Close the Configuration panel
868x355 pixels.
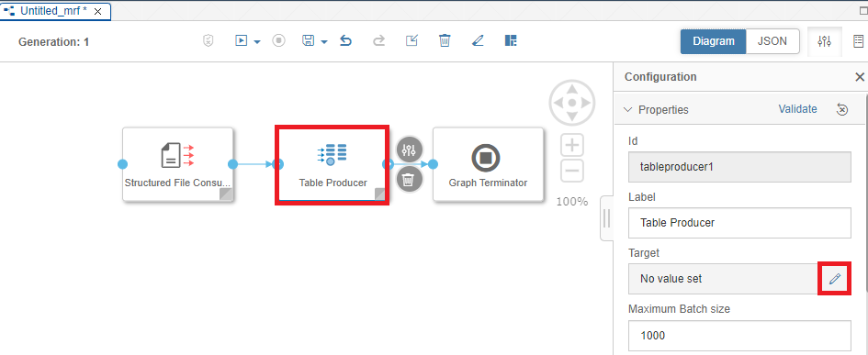tap(859, 77)
